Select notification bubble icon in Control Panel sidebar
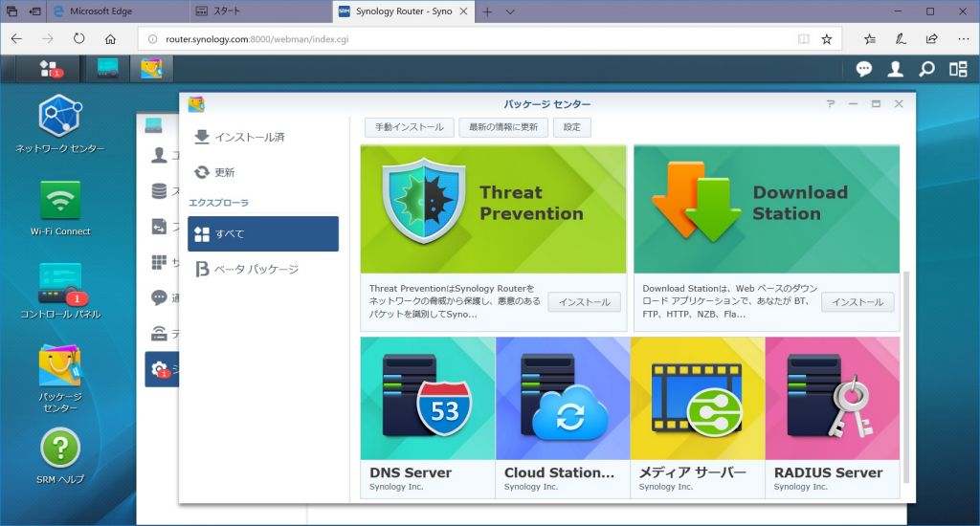Viewport: 980px width, 526px height. click(x=160, y=297)
